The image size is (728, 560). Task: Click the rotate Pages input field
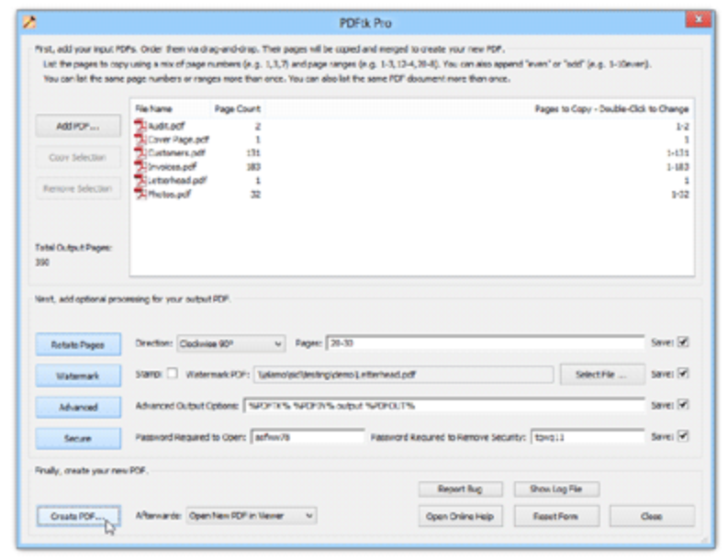pyautogui.click(x=485, y=343)
